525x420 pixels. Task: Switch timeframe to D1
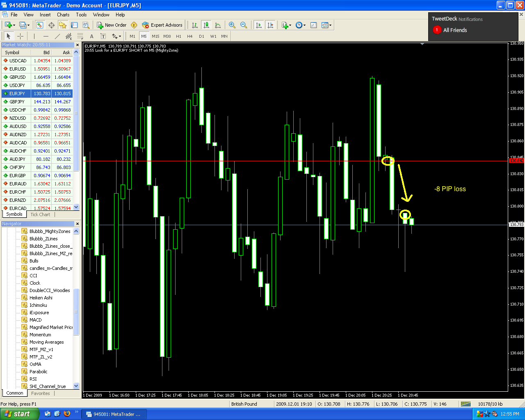(201, 36)
